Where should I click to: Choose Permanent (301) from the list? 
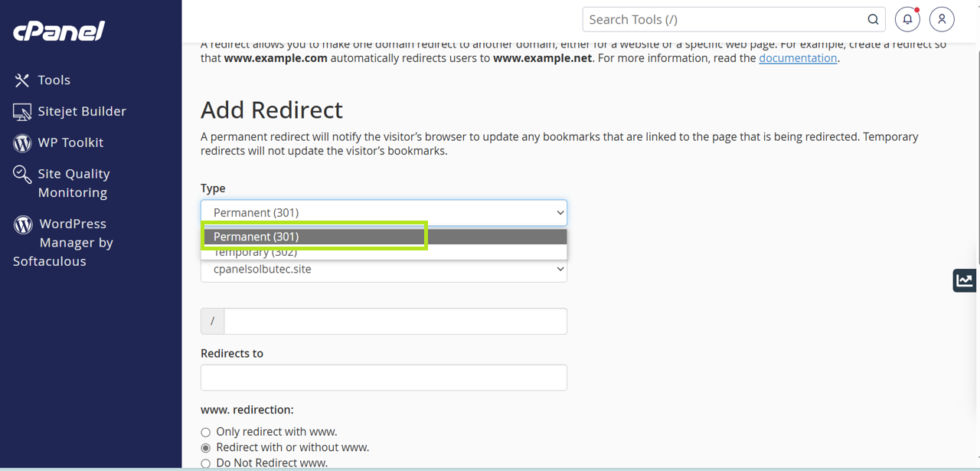click(x=314, y=237)
